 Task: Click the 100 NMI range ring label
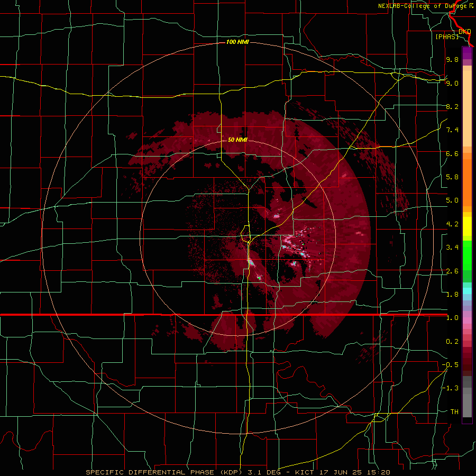237,42
